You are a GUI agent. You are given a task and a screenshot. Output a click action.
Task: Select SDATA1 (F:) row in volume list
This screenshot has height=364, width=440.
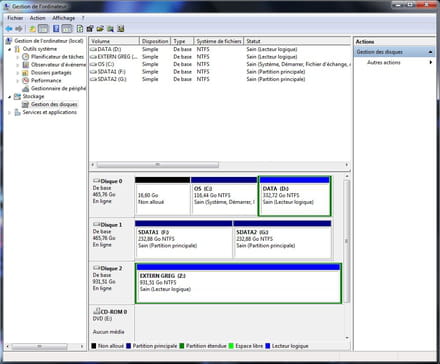point(220,72)
